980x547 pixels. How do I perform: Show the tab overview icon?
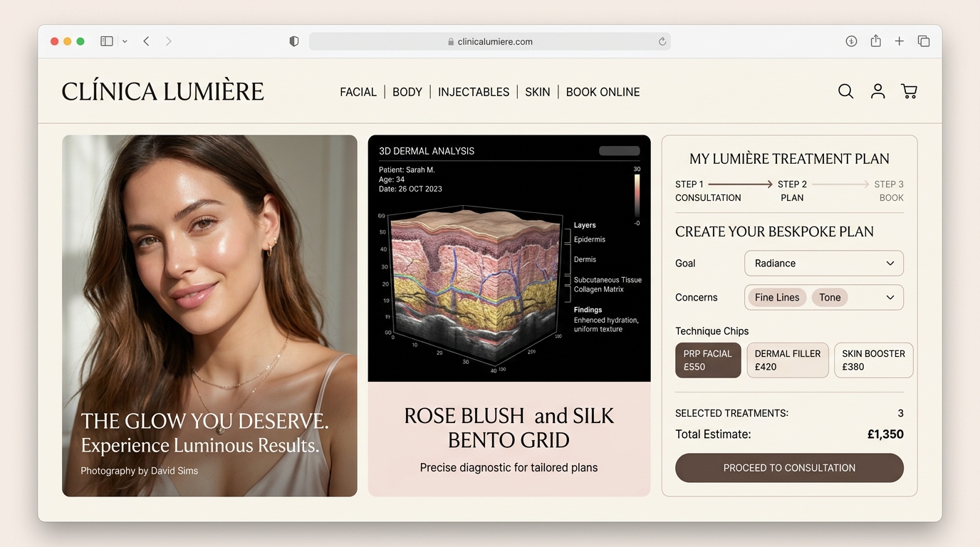(x=924, y=41)
